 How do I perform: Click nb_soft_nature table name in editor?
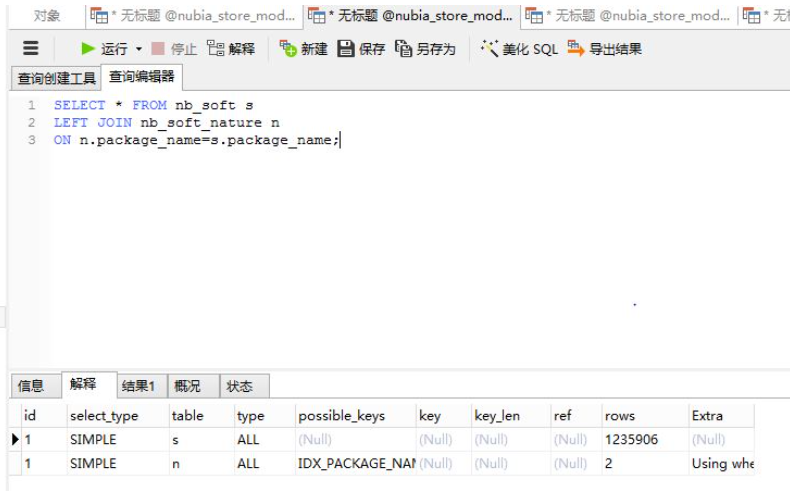201,122
